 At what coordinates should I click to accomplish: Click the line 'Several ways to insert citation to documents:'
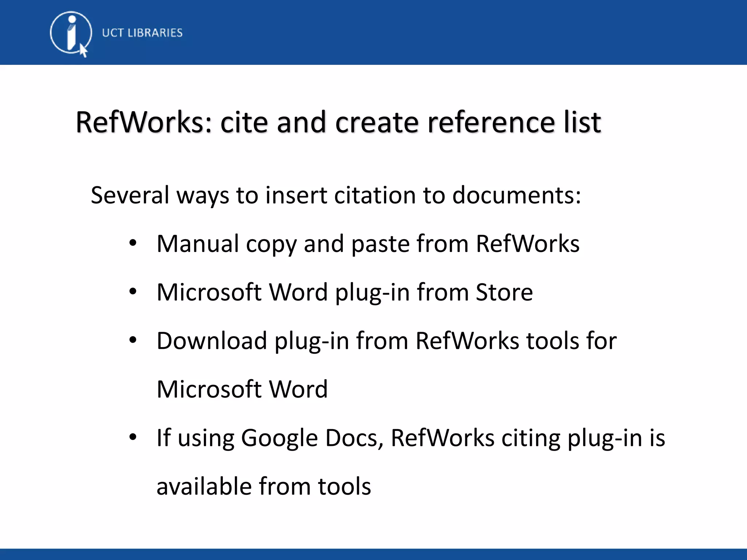336,195
